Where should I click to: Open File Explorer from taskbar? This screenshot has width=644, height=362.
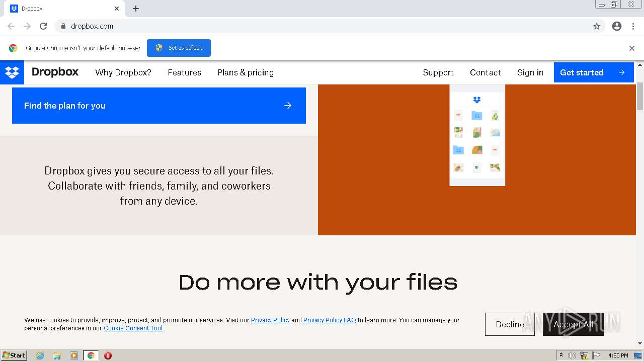[x=57, y=355]
